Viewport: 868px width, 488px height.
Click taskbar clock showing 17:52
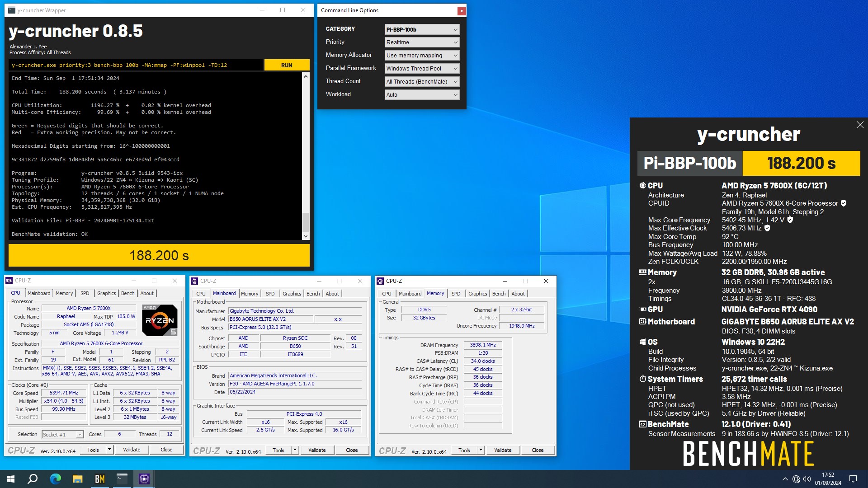tap(828, 479)
